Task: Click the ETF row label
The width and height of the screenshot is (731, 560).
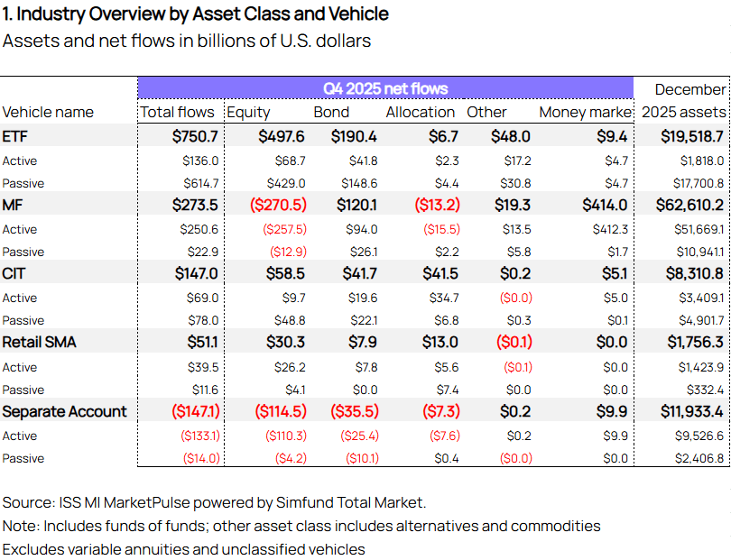Action: tap(15, 136)
